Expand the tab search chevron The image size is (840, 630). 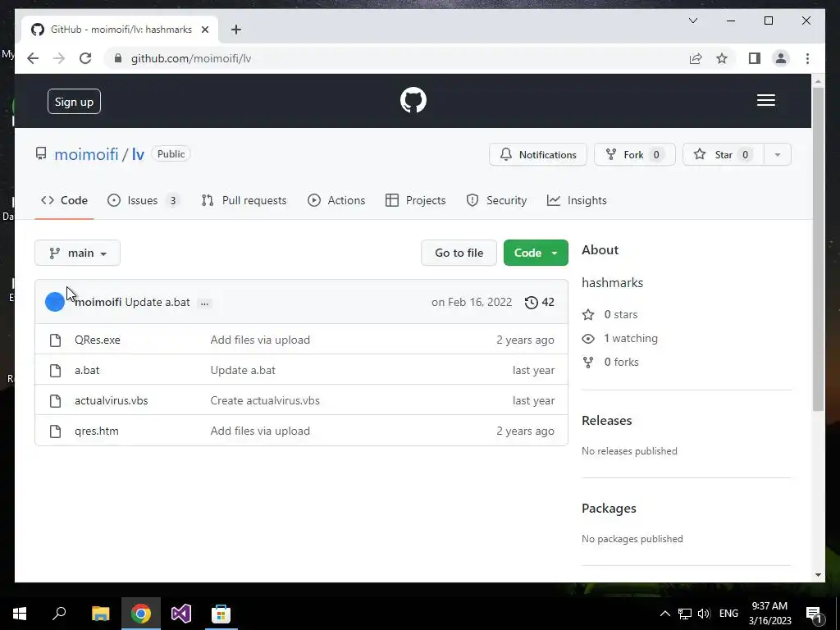click(x=692, y=21)
